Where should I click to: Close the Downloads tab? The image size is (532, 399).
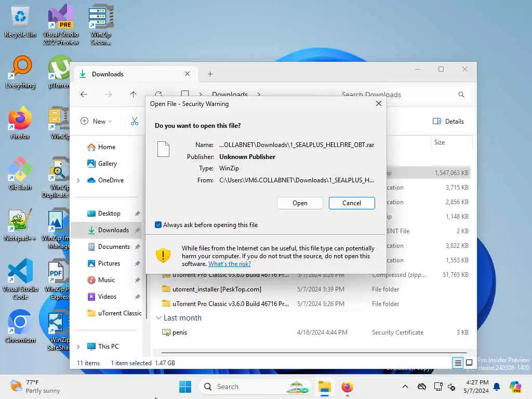pyautogui.click(x=187, y=74)
